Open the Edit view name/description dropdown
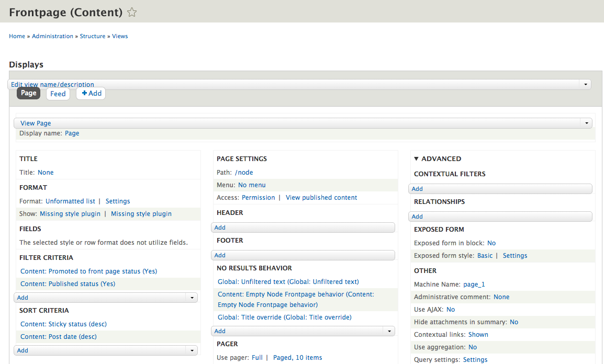This screenshot has height=364, width=604. point(585,84)
